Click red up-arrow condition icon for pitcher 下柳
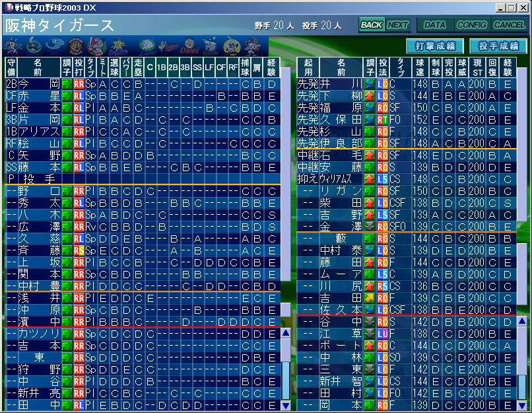532x413 pixels. (x=370, y=96)
